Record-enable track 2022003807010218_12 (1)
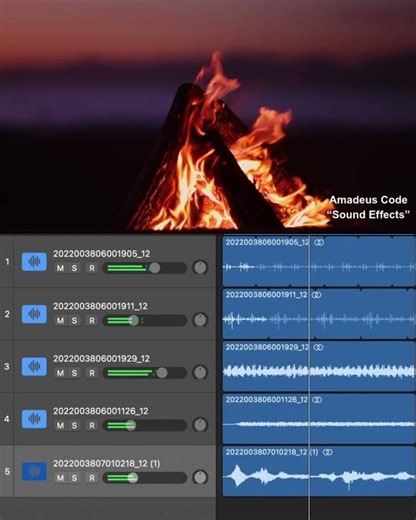416x520 pixels. 92,478
